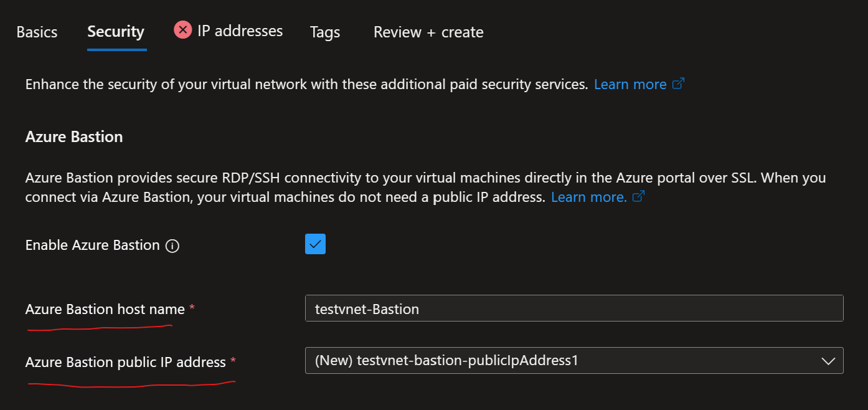The width and height of the screenshot is (868, 410).
Task: Open the Learn more link about Azure Bastion
Action: point(588,196)
